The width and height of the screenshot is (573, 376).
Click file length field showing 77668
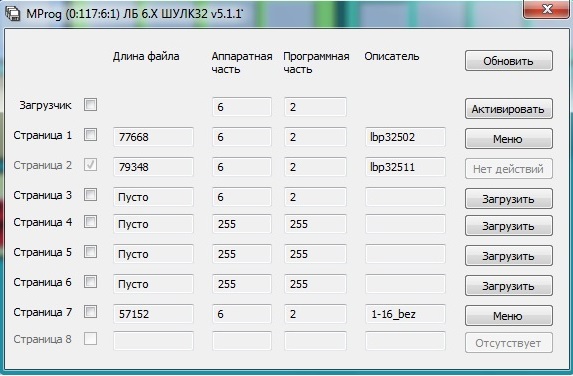153,137
